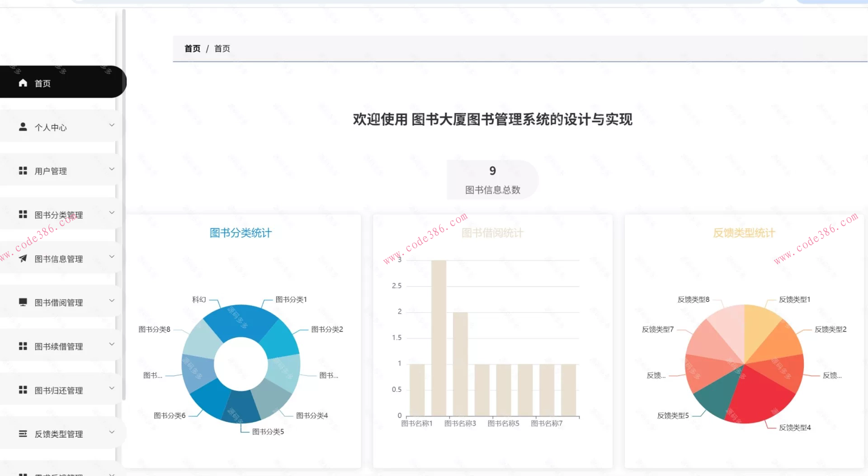Click the monitor icon beside 图书借阅管理
Image resolution: width=868 pixels, height=476 pixels.
[x=23, y=302]
